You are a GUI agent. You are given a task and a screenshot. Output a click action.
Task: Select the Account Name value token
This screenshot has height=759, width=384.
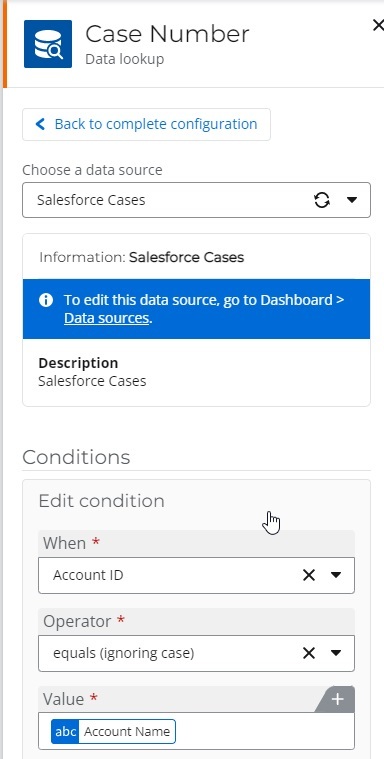pyautogui.click(x=113, y=731)
